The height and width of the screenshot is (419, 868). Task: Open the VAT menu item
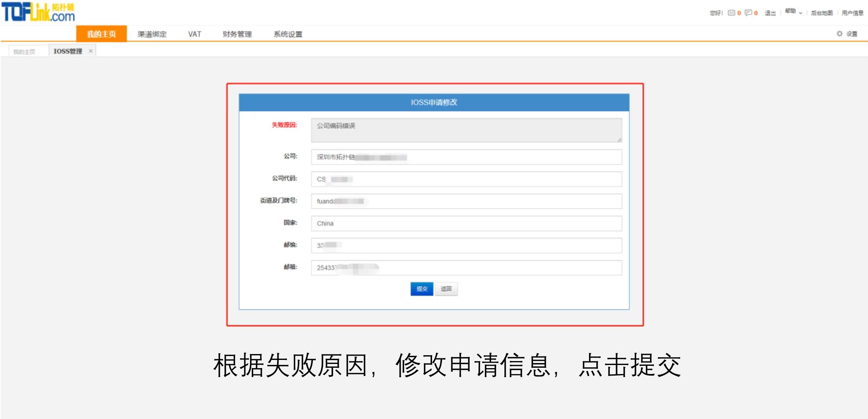194,34
